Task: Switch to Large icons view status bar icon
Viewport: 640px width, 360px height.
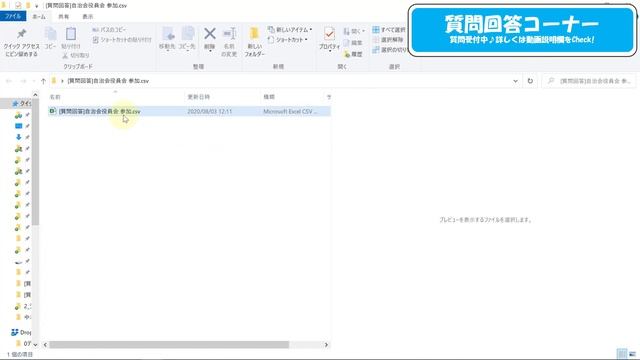Action: pos(632,354)
